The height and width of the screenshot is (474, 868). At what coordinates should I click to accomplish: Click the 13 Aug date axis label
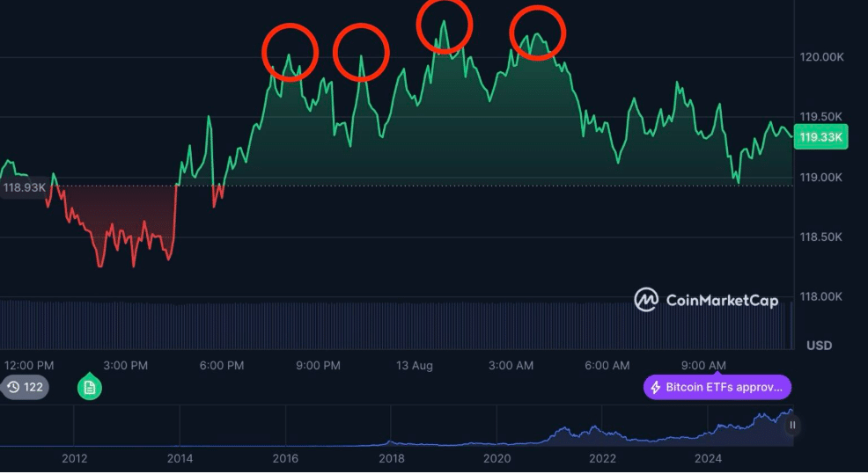[x=414, y=366]
